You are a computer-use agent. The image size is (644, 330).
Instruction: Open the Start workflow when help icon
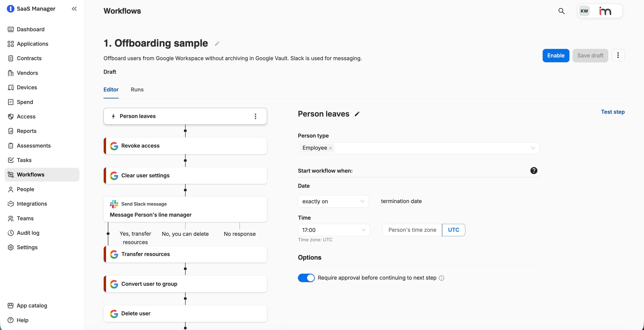coord(533,171)
